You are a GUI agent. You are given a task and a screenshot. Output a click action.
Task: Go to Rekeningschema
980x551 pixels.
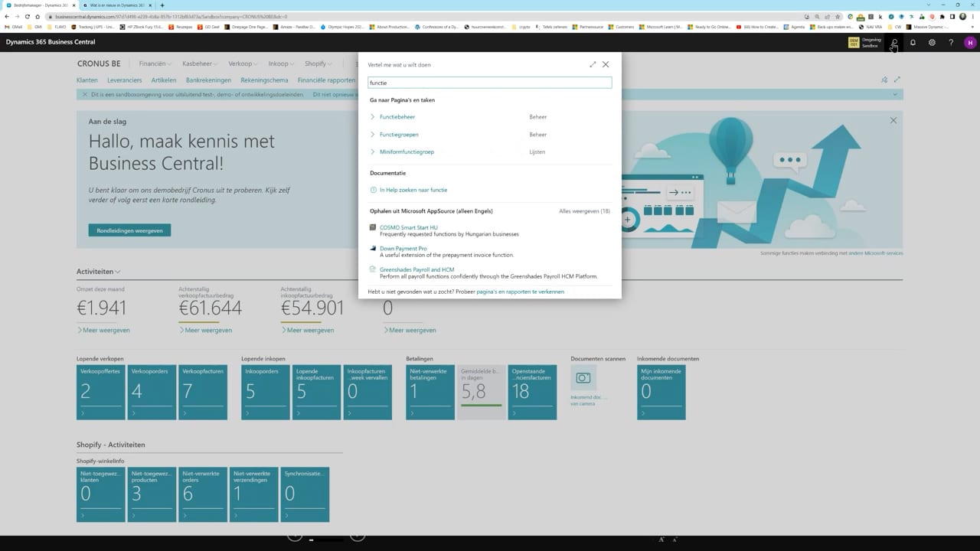click(264, 80)
